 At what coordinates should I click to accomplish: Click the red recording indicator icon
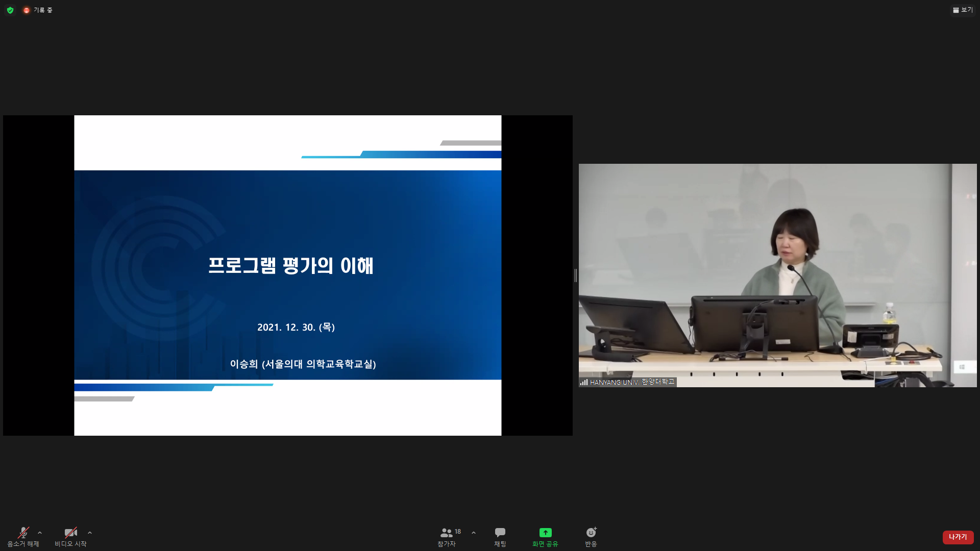click(27, 10)
